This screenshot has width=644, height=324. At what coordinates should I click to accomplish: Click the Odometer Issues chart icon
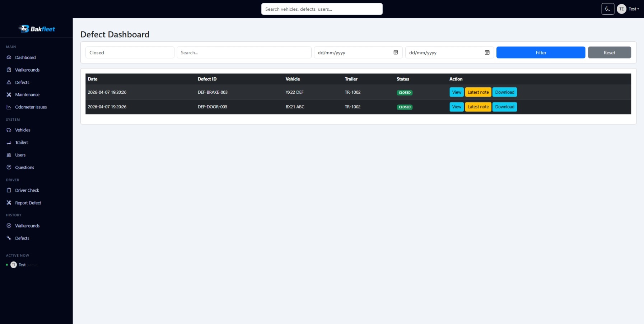coord(9,107)
